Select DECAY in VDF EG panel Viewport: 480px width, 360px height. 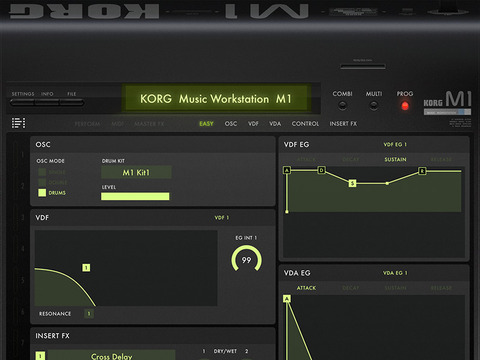tap(351, 160)
